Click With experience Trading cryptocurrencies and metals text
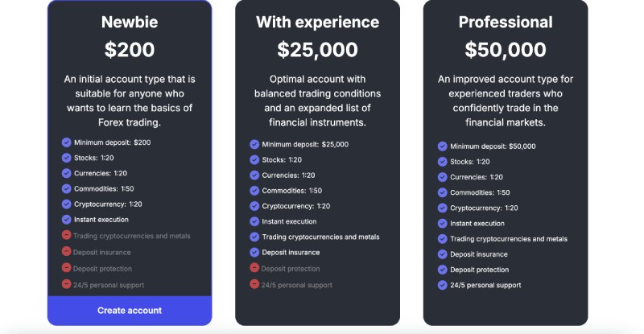This screenshot has height=334, width=644. click(320, 237)
